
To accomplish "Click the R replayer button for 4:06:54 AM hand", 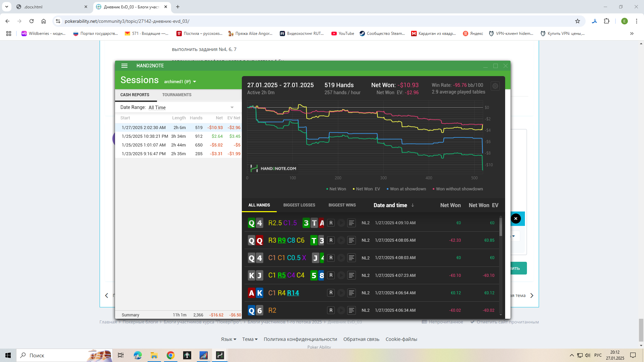I will click(331, 293).
